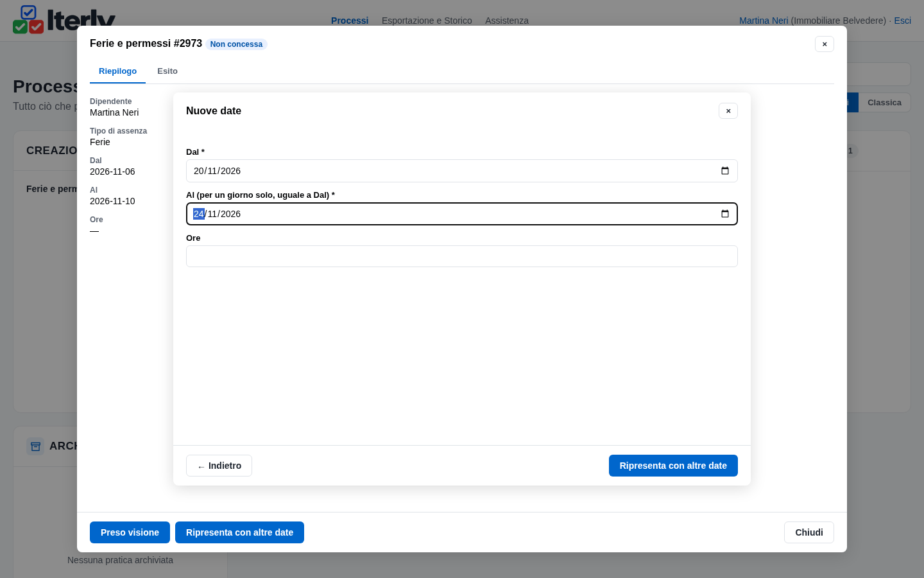Open the Processi menu item

point(350,21)
